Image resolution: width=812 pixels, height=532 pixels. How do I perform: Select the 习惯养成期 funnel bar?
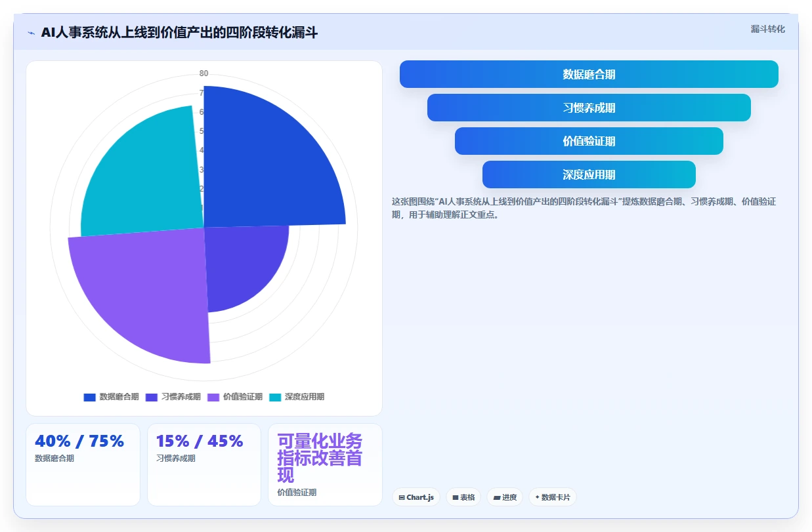point(589,108)
